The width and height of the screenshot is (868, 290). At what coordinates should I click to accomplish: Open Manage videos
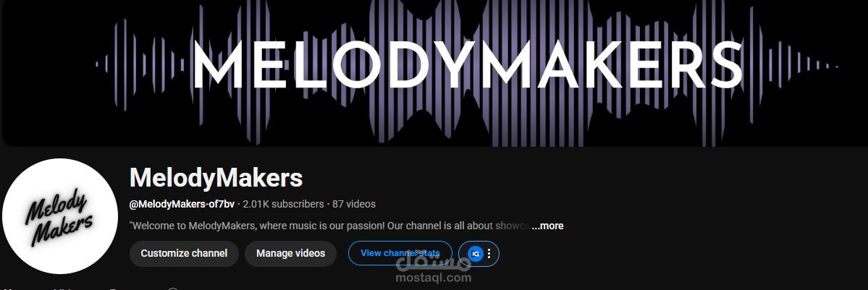coord(290,253)
